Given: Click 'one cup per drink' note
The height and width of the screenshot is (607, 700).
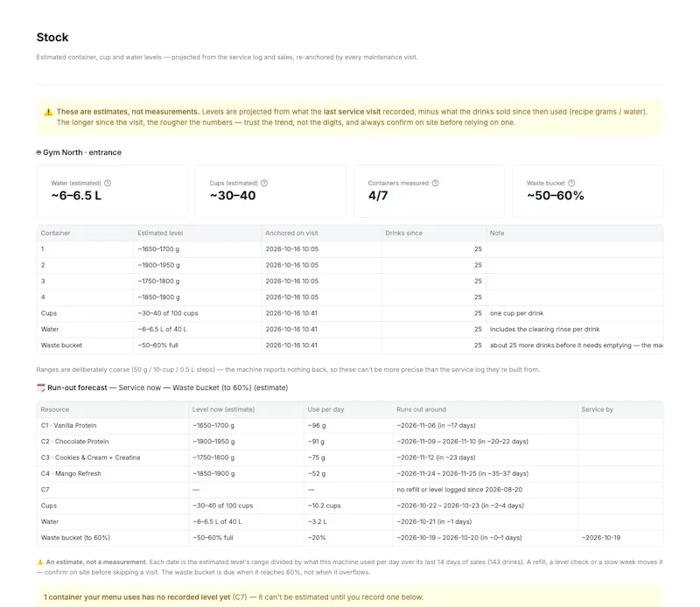Looking at the screenshot, I should coord(516,313).
